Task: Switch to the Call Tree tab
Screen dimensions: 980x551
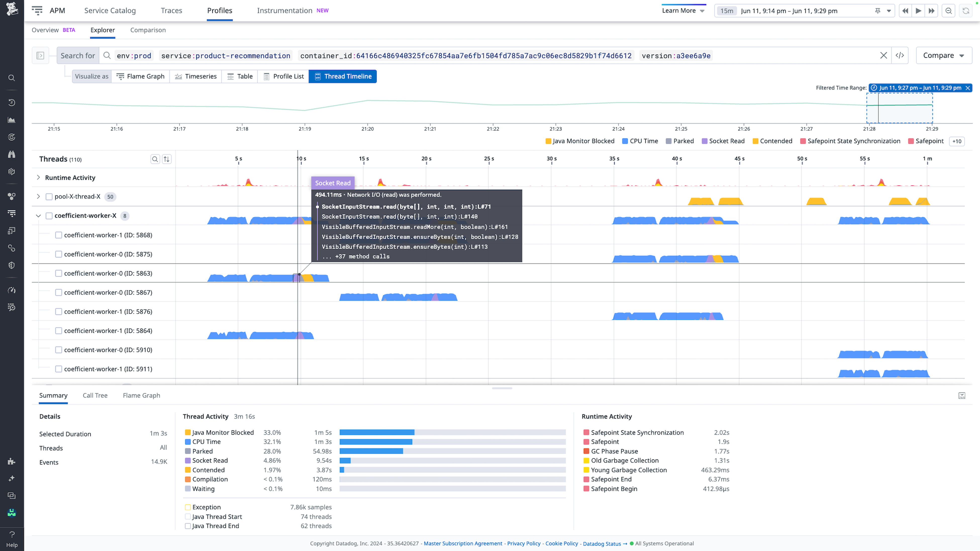Action: click(95, 395)
